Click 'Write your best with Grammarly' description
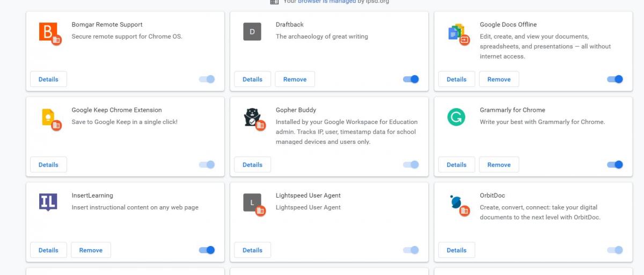The image size is (644, 275). click(x=543, y=122)
